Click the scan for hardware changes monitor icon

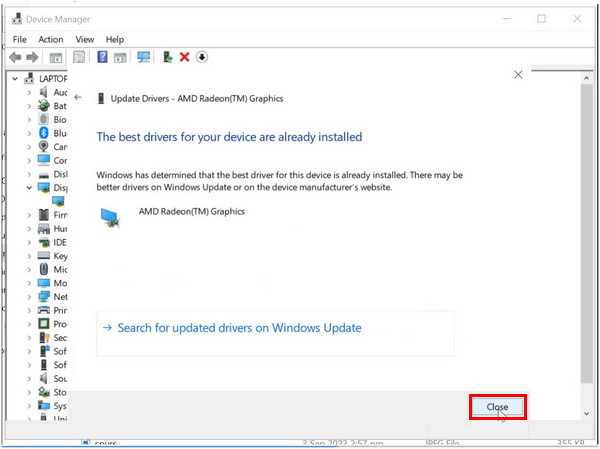coord(143,57)
